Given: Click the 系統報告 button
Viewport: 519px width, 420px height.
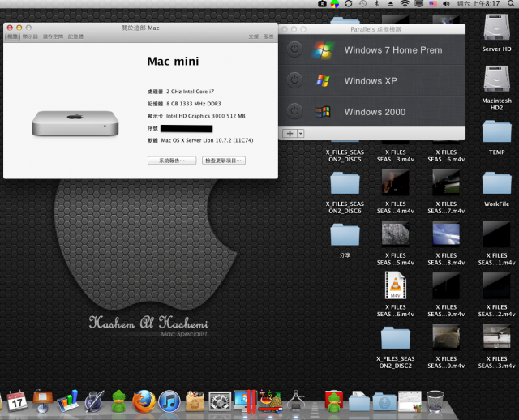Looking at the screenshot, I should click(x=172, y=161).
